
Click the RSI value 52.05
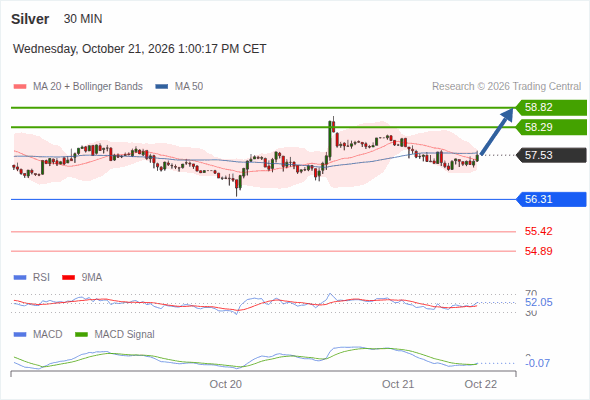tap(539, 303)
